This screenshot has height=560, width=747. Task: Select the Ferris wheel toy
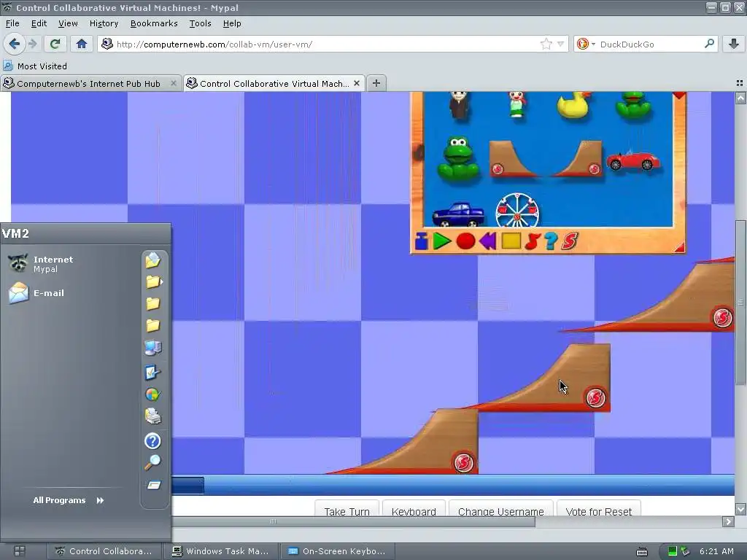click(x=517, y=210)
